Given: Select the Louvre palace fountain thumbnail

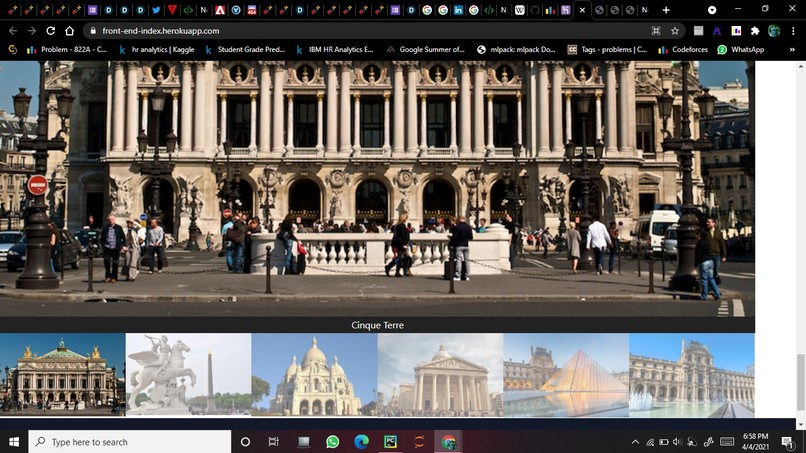Looking at the screenshot, I should tap(692, 374).
